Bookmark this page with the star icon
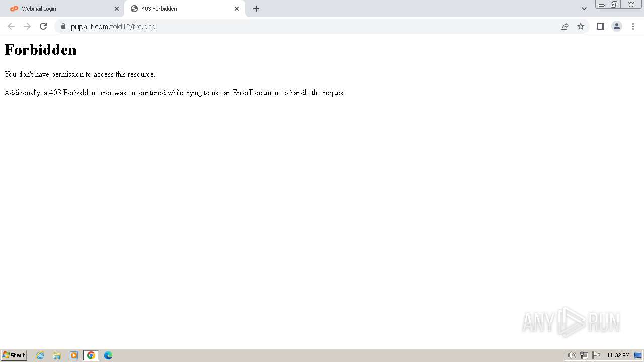 pyautogui.click(x=581, y=26)
